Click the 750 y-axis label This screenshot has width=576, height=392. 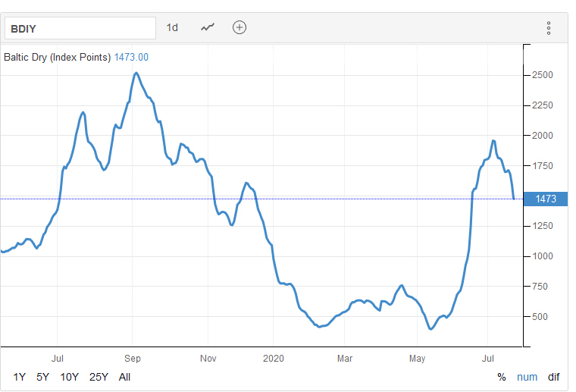coord(540,287)
